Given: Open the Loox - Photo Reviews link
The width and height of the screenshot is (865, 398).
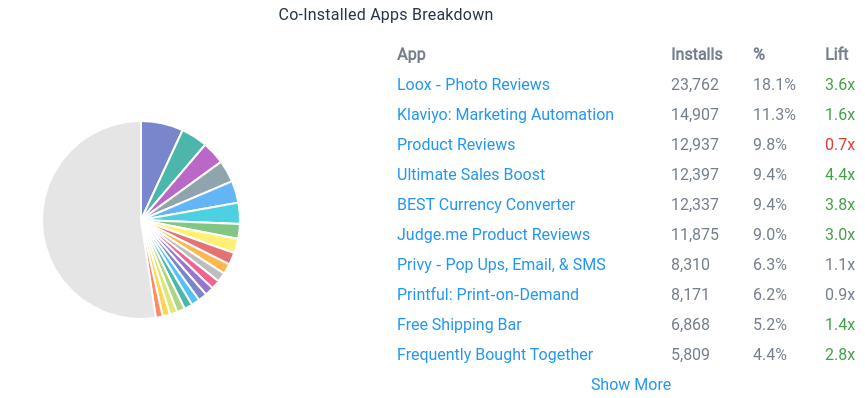Looking at the screenshot, I should point(473,84).
